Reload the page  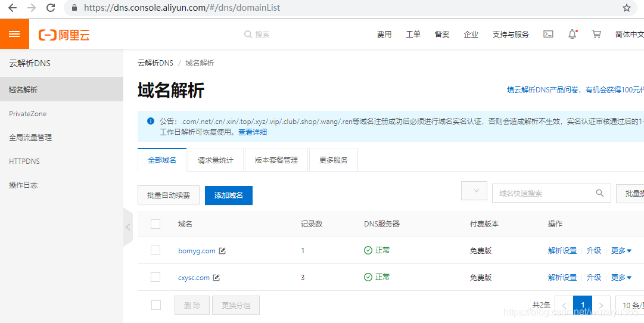coord(51,7)
